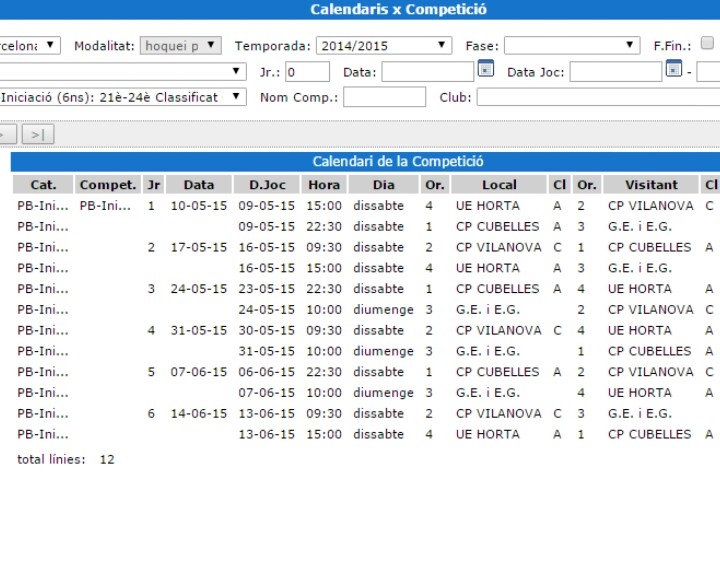Expand the Fase dropdown
Image resolution: width=720 pixels, height=563 pixels.
pyautogui.click(x=571, y=45)
